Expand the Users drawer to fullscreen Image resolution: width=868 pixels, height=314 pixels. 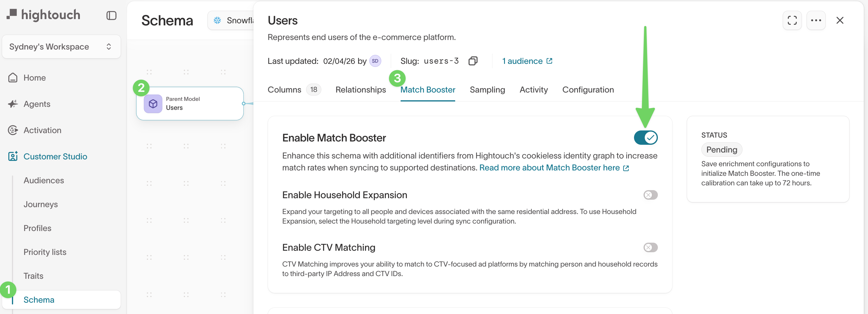click(792, 20)
